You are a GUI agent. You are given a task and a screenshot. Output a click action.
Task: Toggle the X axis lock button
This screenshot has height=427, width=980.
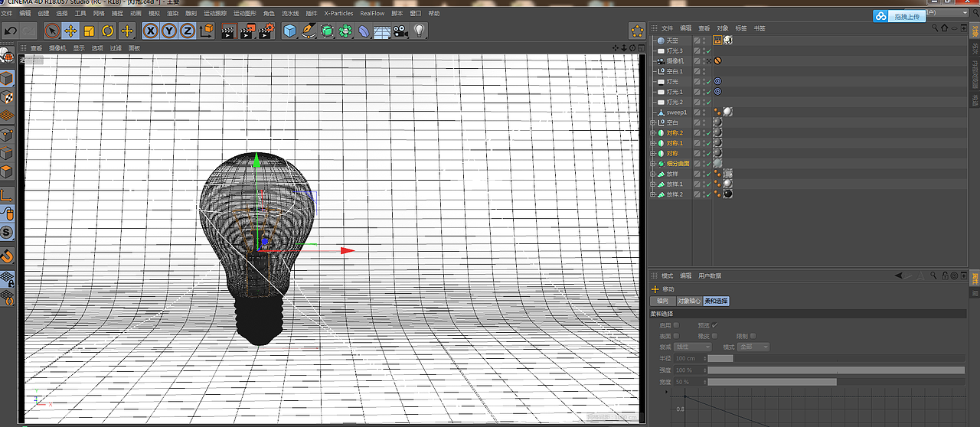(x=150, y=31)
